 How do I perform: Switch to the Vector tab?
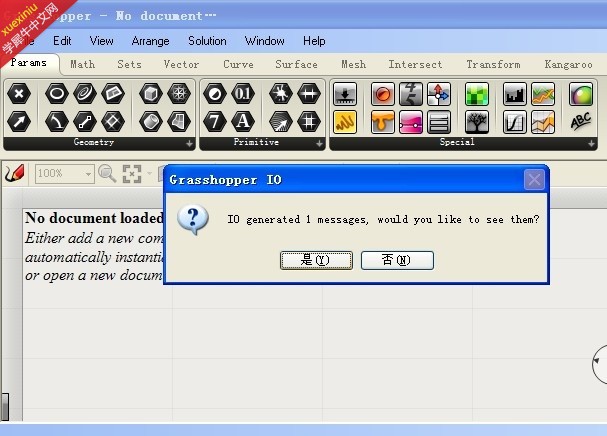click(181, 64)
